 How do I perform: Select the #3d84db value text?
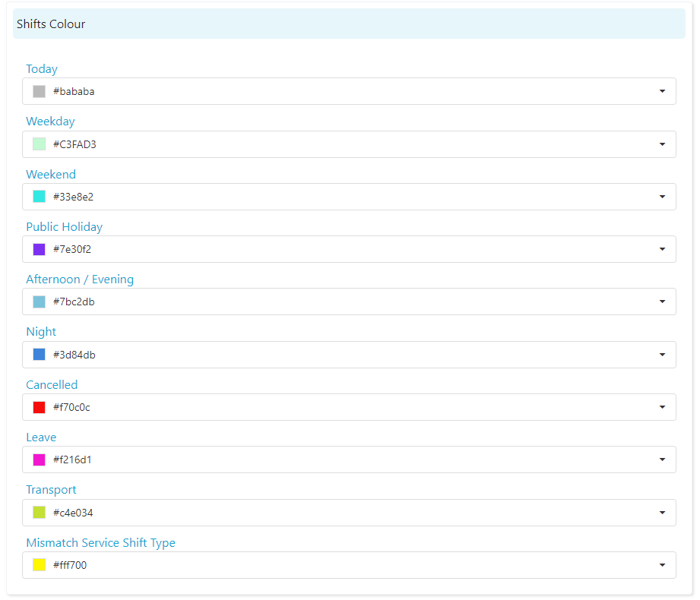(74, 355)
